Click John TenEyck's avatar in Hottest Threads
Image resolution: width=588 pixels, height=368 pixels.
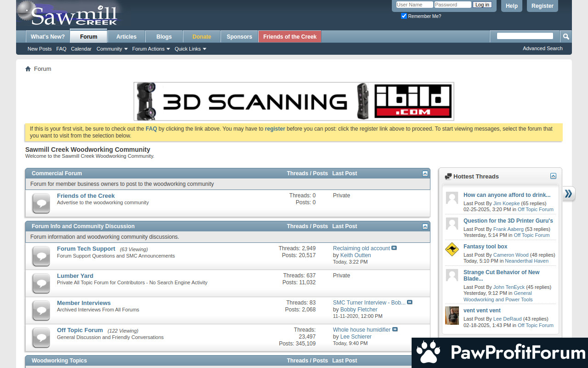pos(452,276)
